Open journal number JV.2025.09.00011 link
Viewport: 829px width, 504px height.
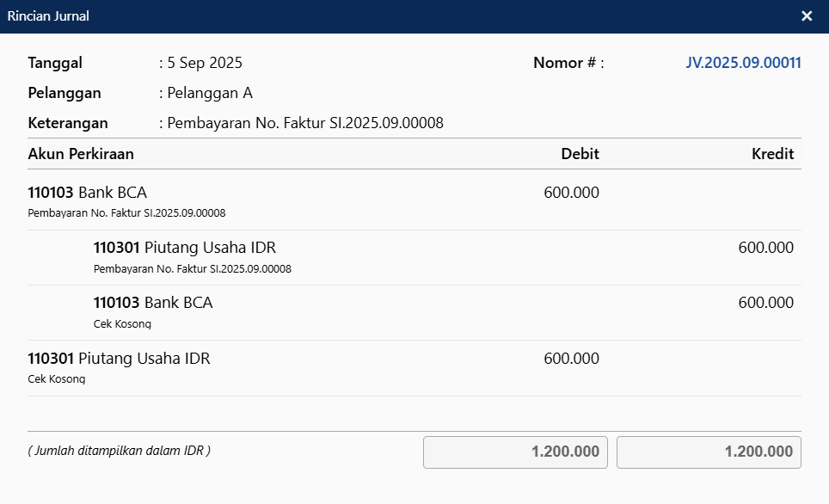(x=743, y=63)
